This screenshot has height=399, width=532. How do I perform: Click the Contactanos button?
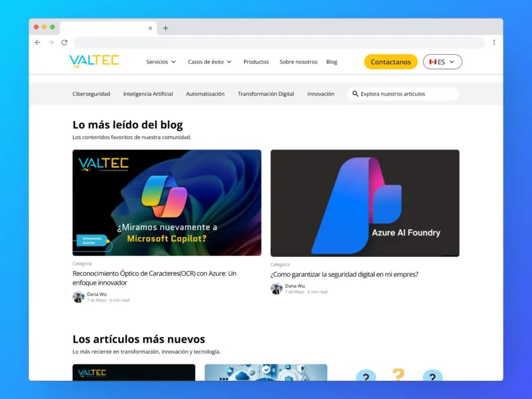tap(391, 62)
